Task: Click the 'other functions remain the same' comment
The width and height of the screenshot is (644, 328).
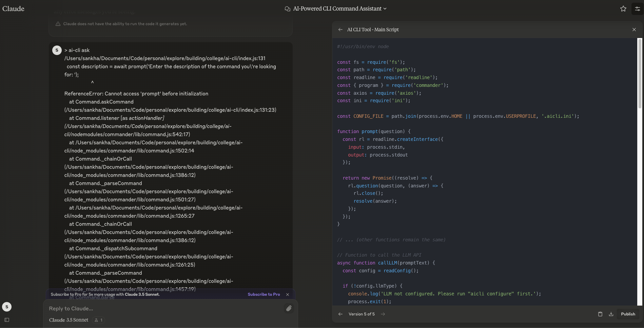Action: pos(391,240)
